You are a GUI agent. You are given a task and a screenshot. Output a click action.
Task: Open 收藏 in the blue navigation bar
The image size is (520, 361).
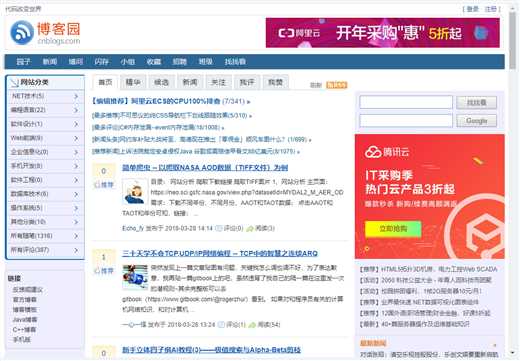tap(154, 62)
